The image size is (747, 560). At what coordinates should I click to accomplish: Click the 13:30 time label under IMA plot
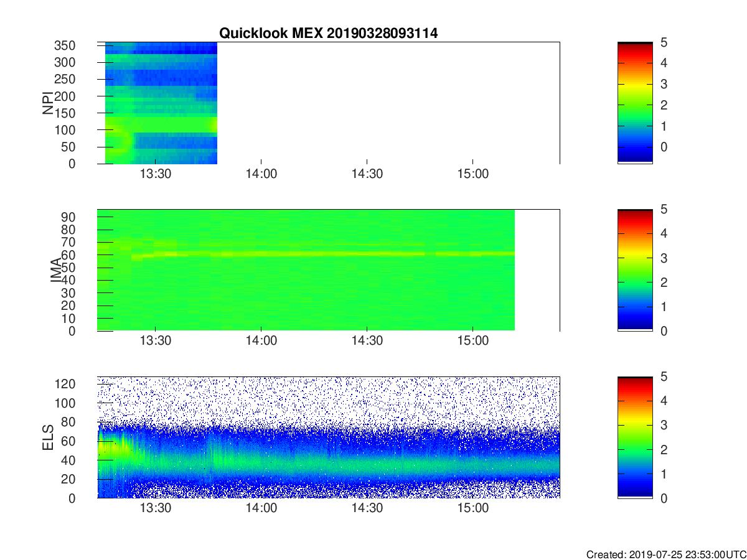155,341
